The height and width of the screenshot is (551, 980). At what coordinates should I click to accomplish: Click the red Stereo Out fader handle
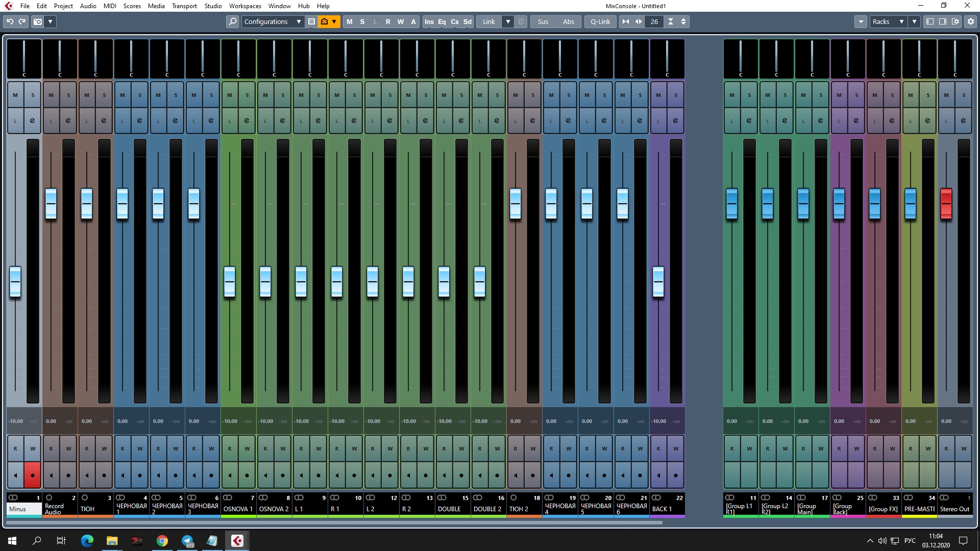[x=946, y=203]
